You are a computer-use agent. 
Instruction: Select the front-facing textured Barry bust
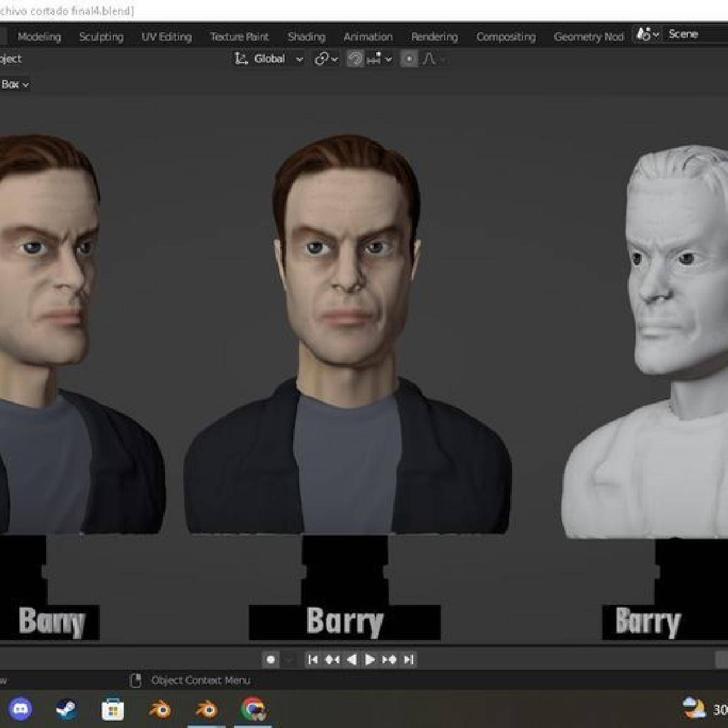click(x=347, y=334)
